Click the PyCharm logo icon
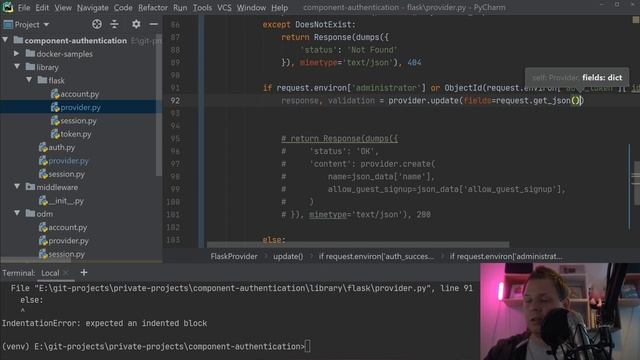This screenshot has height=360, width=640. pyautogui.click(x=8, y=7)
